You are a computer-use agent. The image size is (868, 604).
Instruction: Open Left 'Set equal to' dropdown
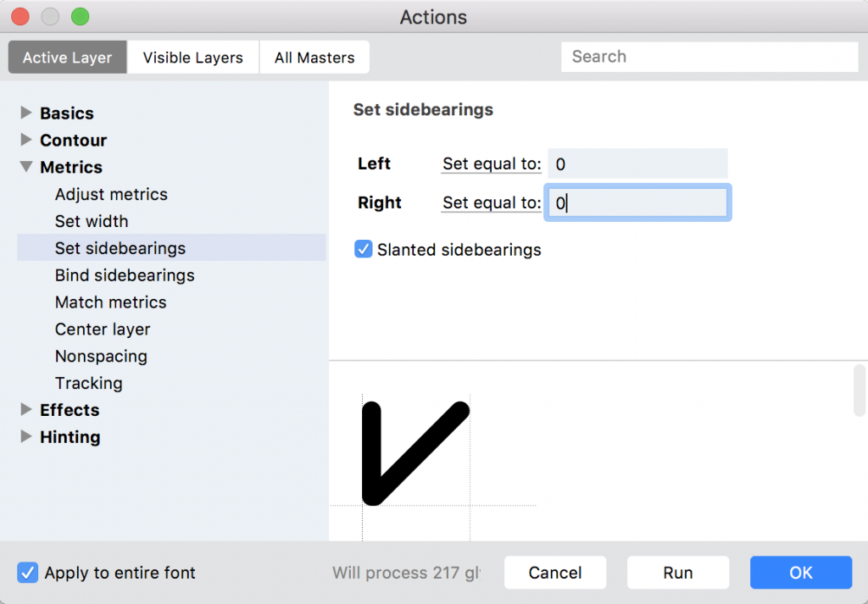[492, 163]
